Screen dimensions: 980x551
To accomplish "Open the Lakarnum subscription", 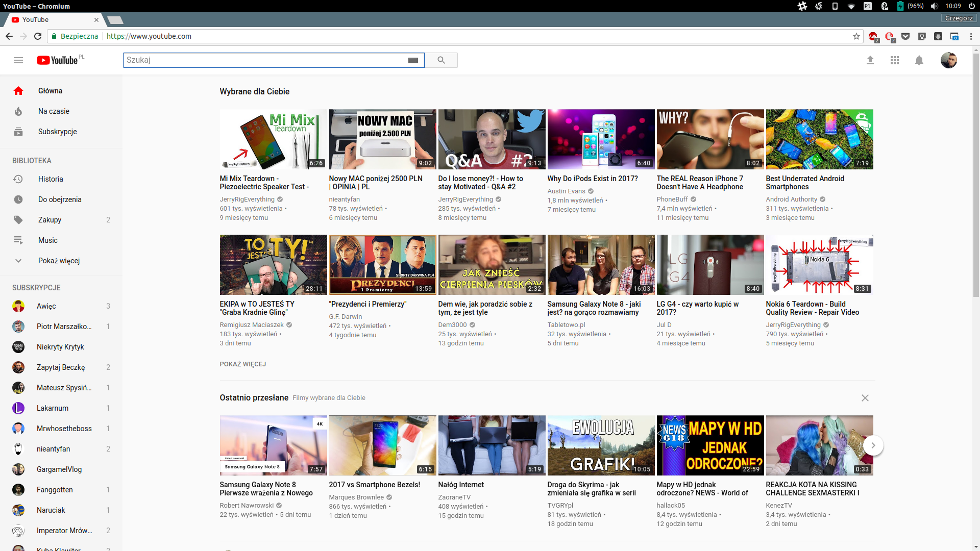I will [x=61, y=408].
